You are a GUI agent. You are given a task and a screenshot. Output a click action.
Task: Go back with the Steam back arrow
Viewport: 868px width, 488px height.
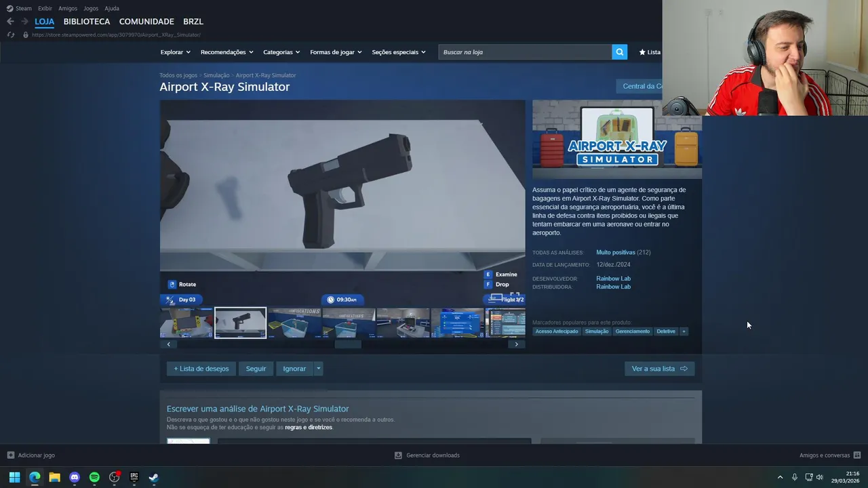click(10, 22)
